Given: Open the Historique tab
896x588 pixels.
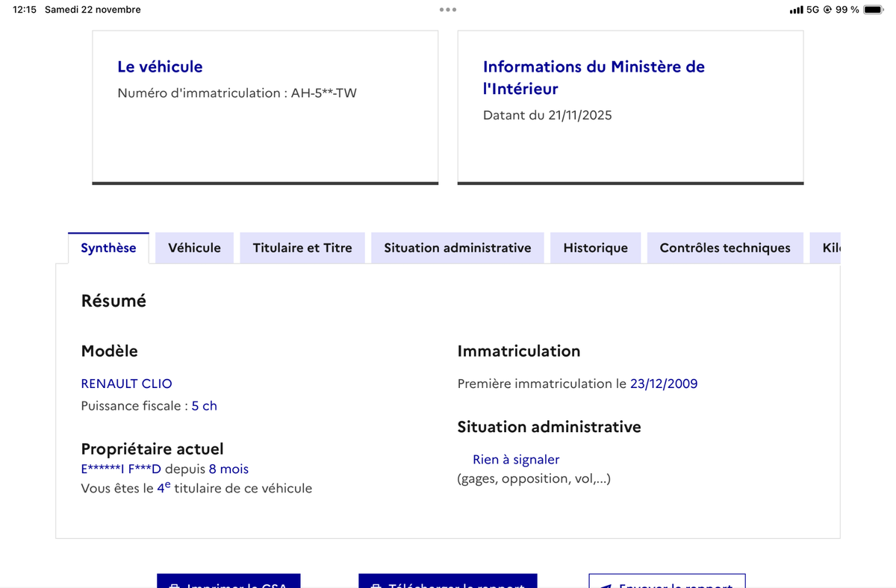Looking at the screenshot, I should click(595, 247).
